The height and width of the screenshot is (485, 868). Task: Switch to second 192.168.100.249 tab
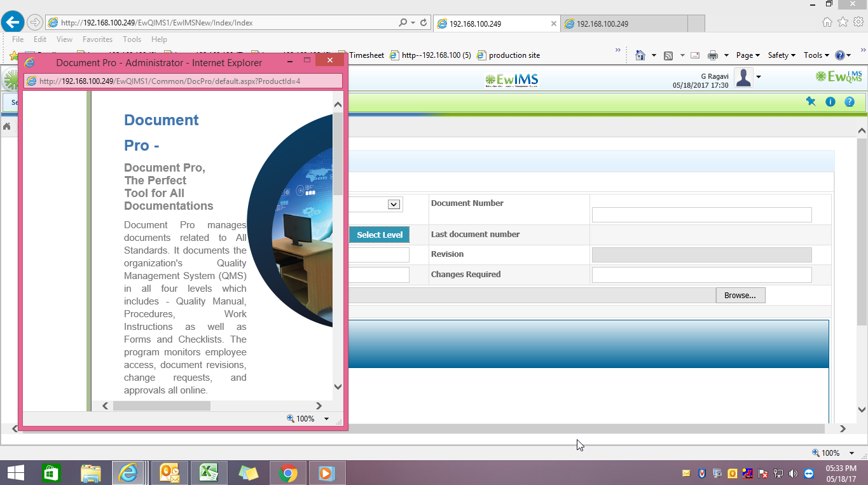[x=623, y=24]
